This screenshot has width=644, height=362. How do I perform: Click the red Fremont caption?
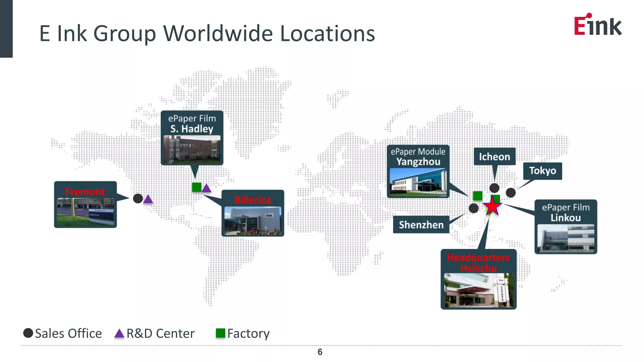(x=85, y=192)
